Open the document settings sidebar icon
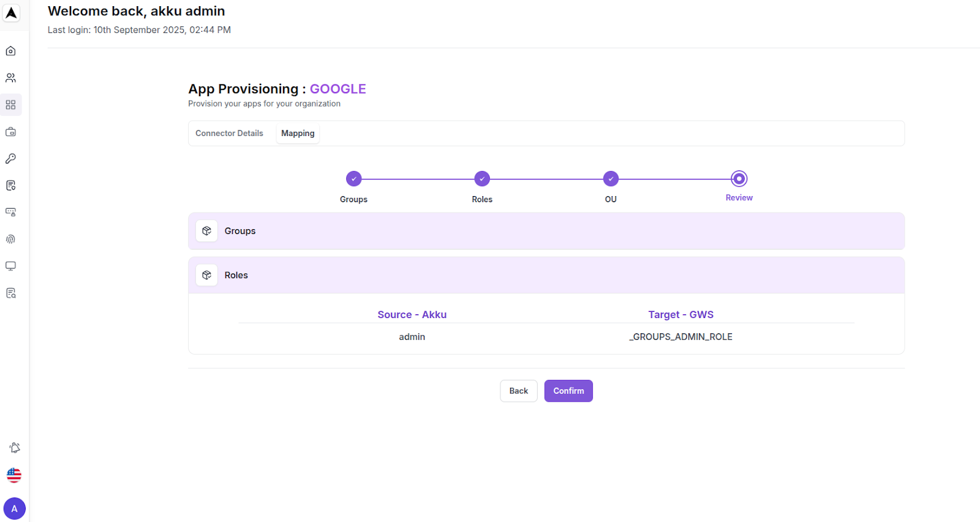The image size is (980, 522). (11, 186)
